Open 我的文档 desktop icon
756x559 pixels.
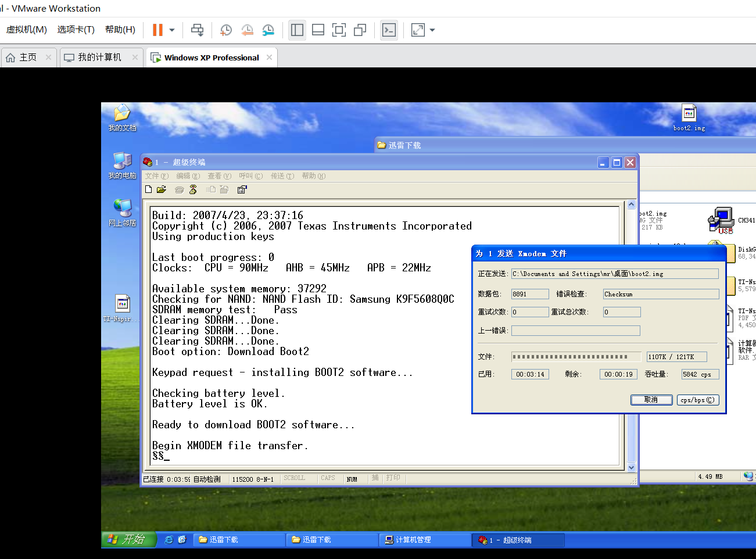pyautogui.click(x=122, y=118)
